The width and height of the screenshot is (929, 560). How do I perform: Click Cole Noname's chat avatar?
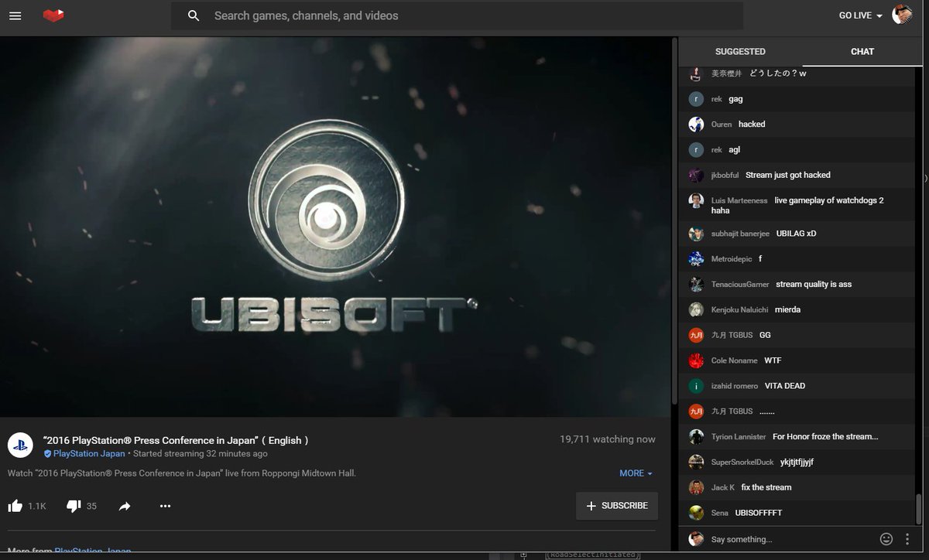point(696,361)
